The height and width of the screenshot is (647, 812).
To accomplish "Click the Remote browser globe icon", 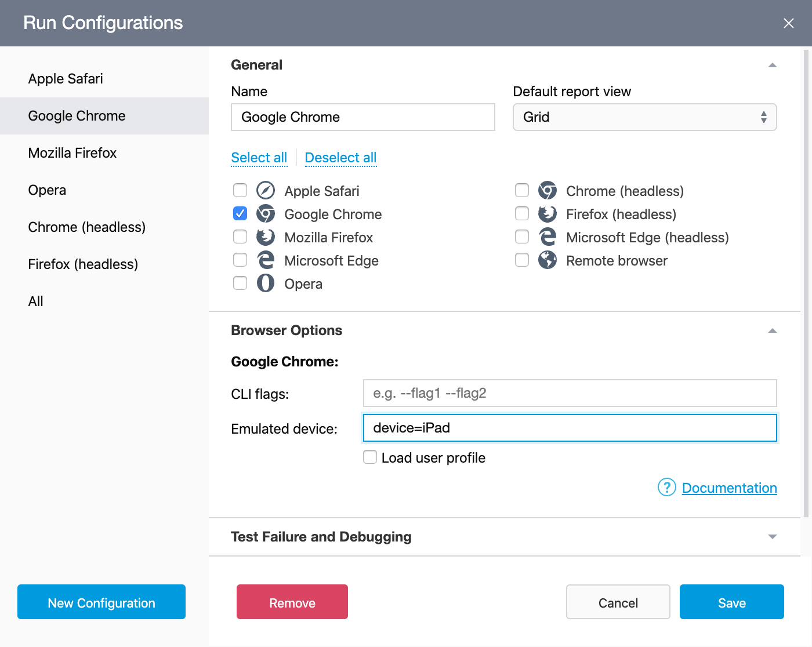I will click(547, 260).
